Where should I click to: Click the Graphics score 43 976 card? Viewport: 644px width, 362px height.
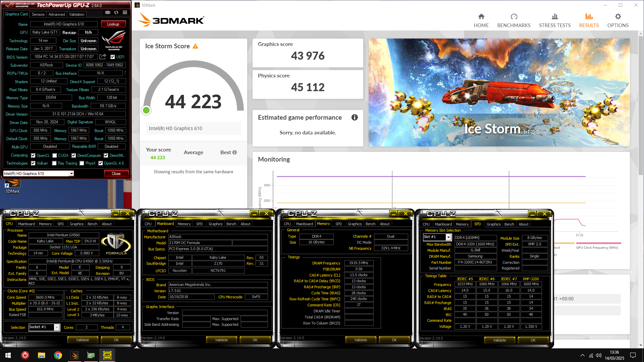(308, 53)
